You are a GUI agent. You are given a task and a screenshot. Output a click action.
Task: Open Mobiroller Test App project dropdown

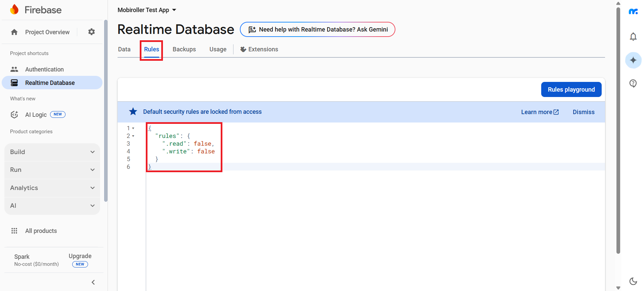click(x=147, y=10)
